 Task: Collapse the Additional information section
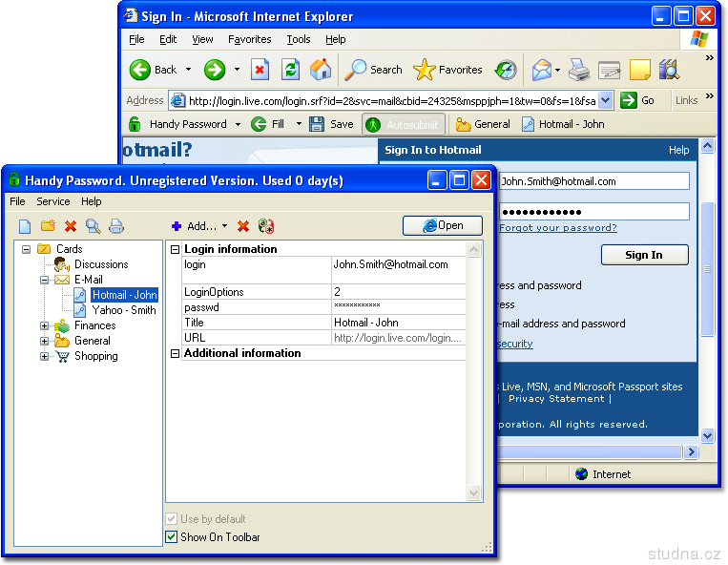(x=175, y=354)
